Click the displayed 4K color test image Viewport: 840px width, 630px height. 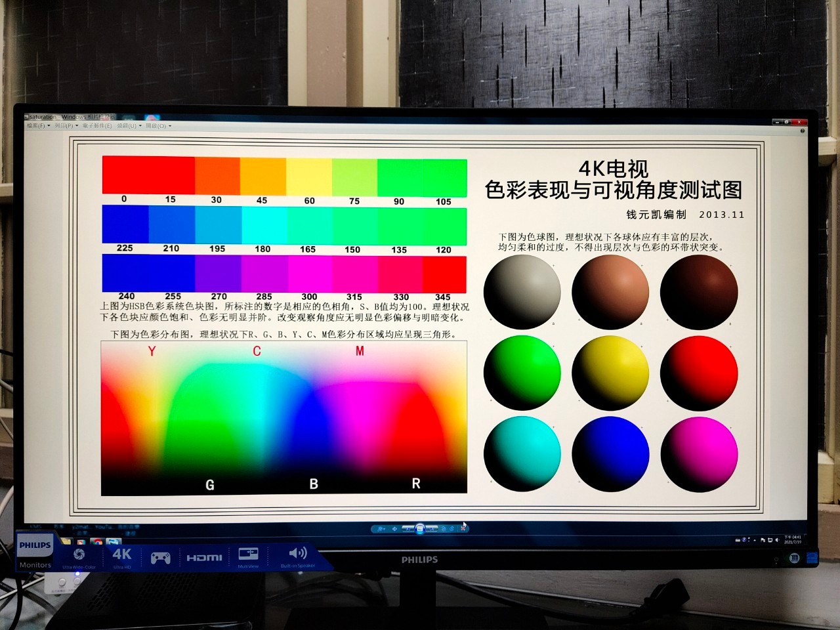(418, 325)
